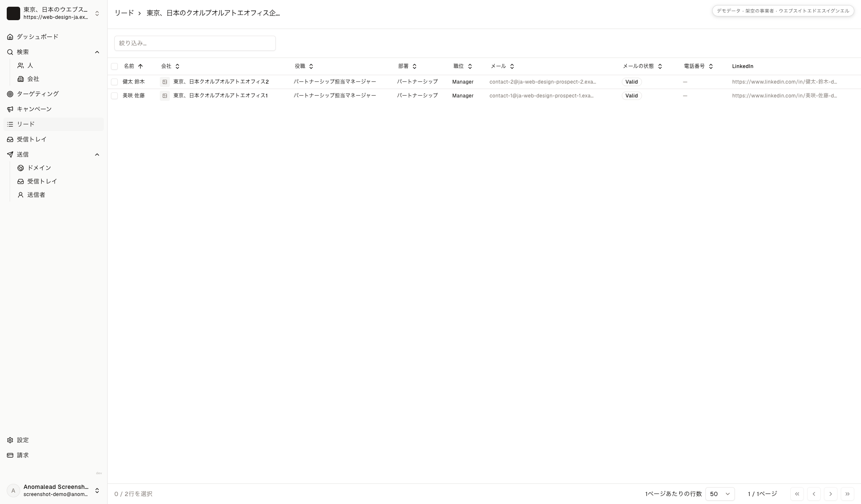Open the 設定 gear icon

[10, 440]
